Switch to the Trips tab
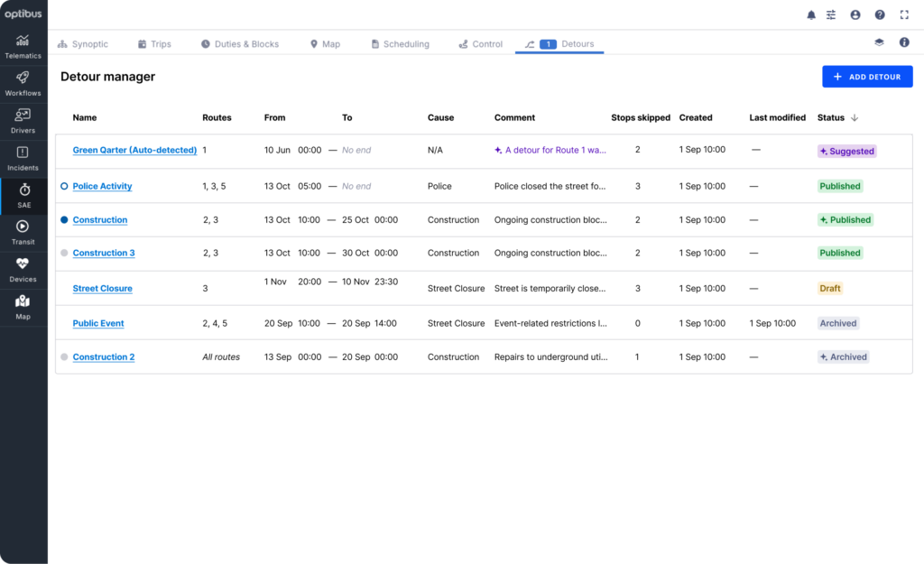The height and width of the screenshot is (564, 924). [x=154, y=43]
